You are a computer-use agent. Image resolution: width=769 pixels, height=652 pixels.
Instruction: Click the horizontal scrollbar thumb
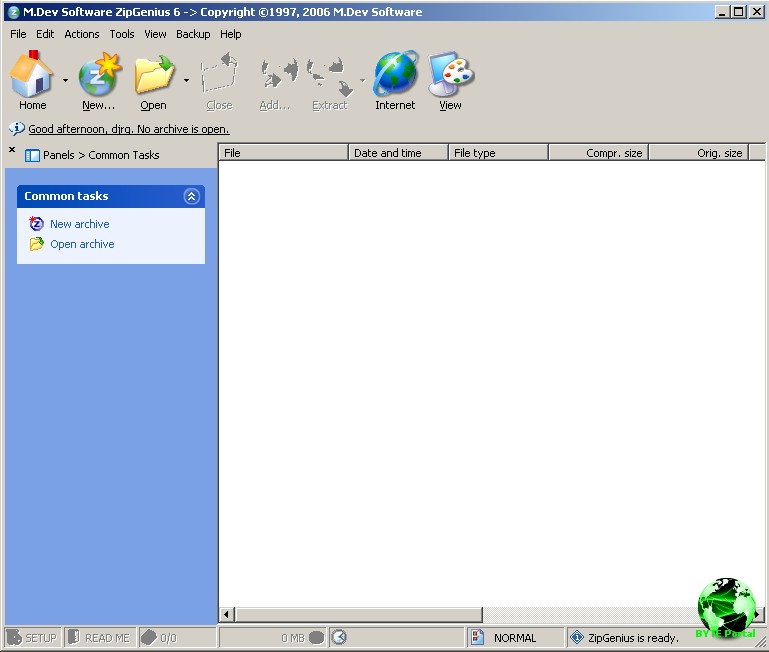coord(359,614)
